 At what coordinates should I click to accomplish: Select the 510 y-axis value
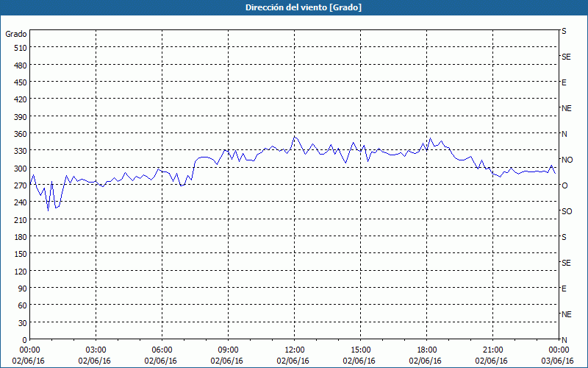pos(21,48)
